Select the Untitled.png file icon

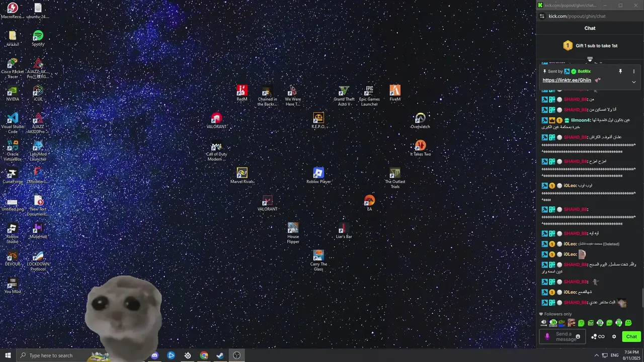tap(13, 204)
